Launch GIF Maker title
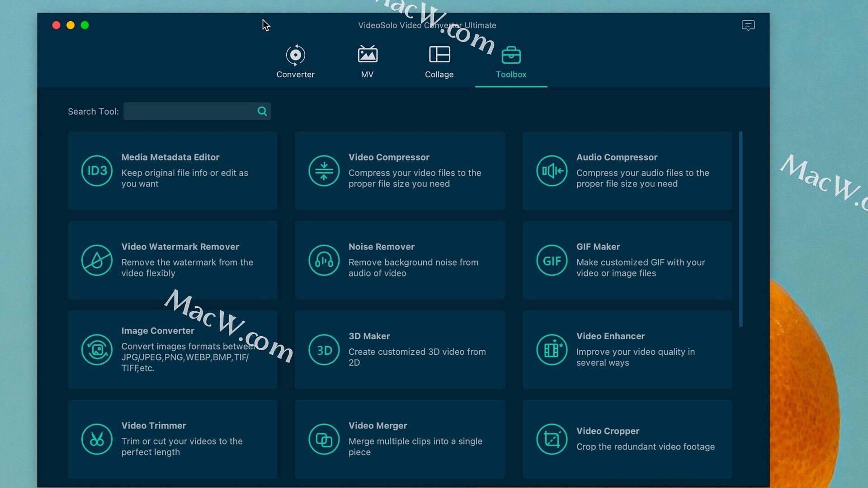Viewport: 868px width, 488px height. point(598,247)
